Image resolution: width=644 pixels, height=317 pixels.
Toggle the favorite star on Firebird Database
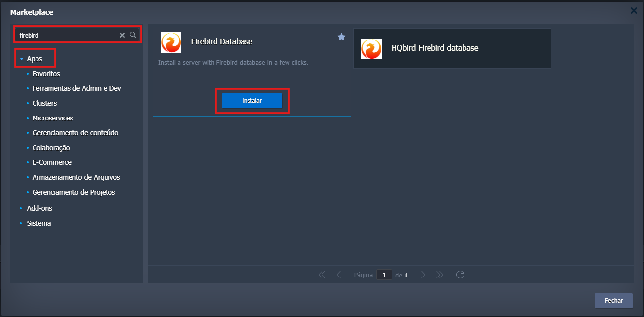[341, 37]
